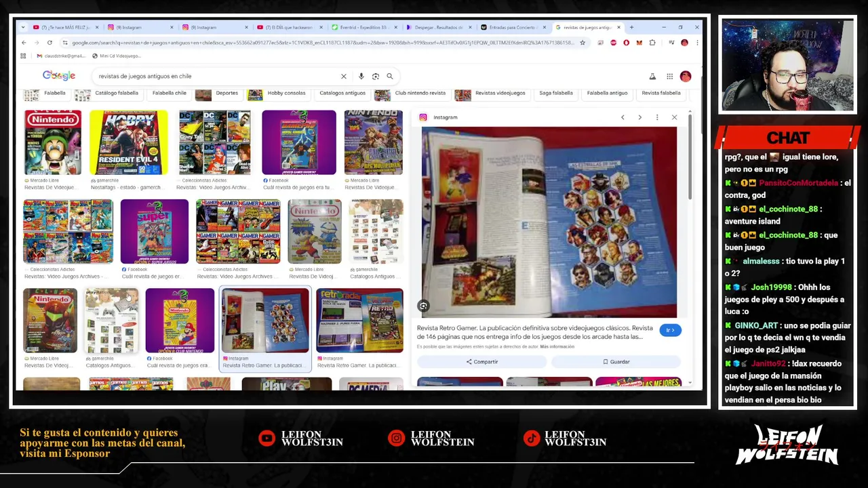
Task: Open the Google account avatar
Action: [x=686, y=77]
